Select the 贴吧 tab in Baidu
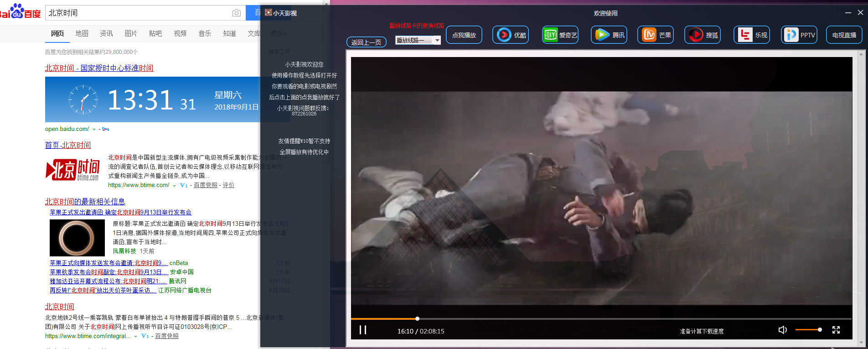This screenshot has height=349, width=868. [155, 33]
